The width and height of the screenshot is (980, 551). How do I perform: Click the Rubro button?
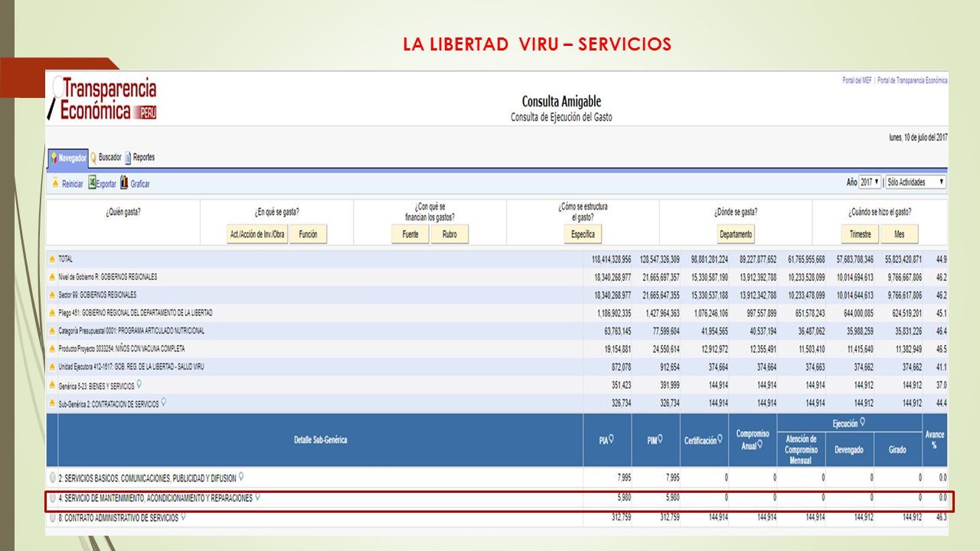(x=449, y=234)
